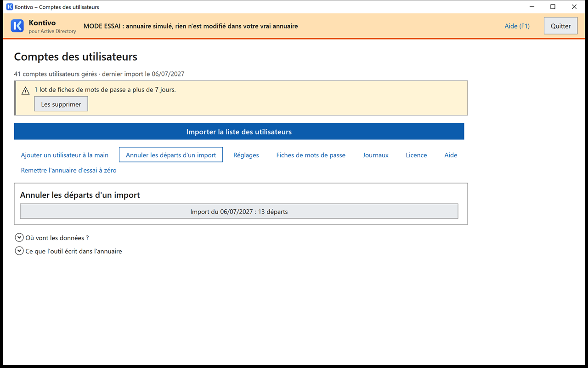Click the password sheets warning message text

[x=105, y=90]
